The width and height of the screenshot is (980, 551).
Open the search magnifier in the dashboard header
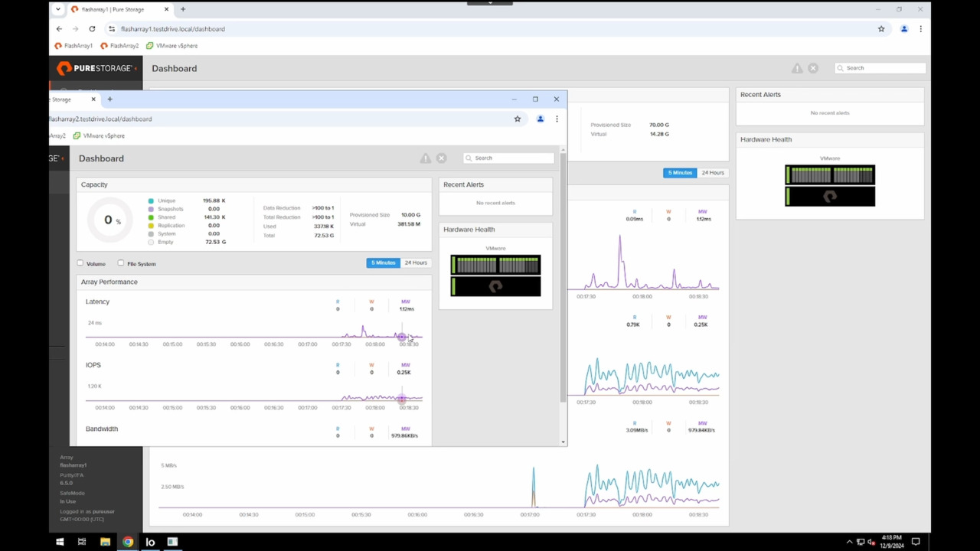(840, 68)
